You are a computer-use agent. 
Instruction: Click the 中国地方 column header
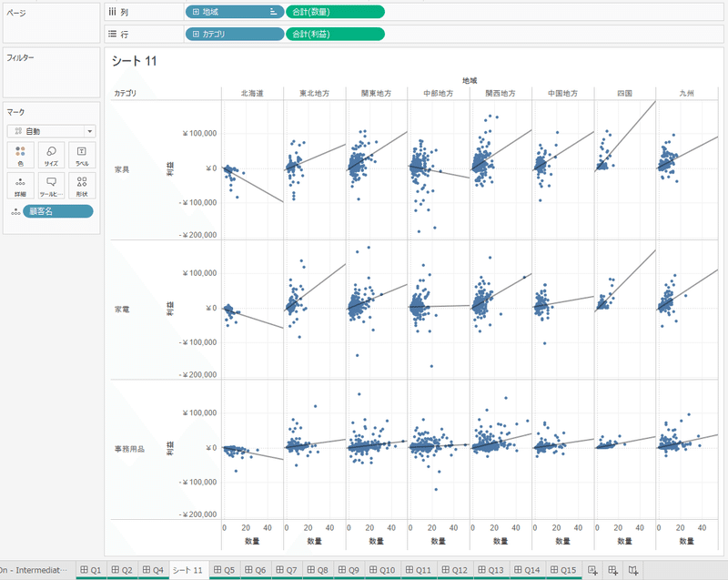tap(562, 94)
